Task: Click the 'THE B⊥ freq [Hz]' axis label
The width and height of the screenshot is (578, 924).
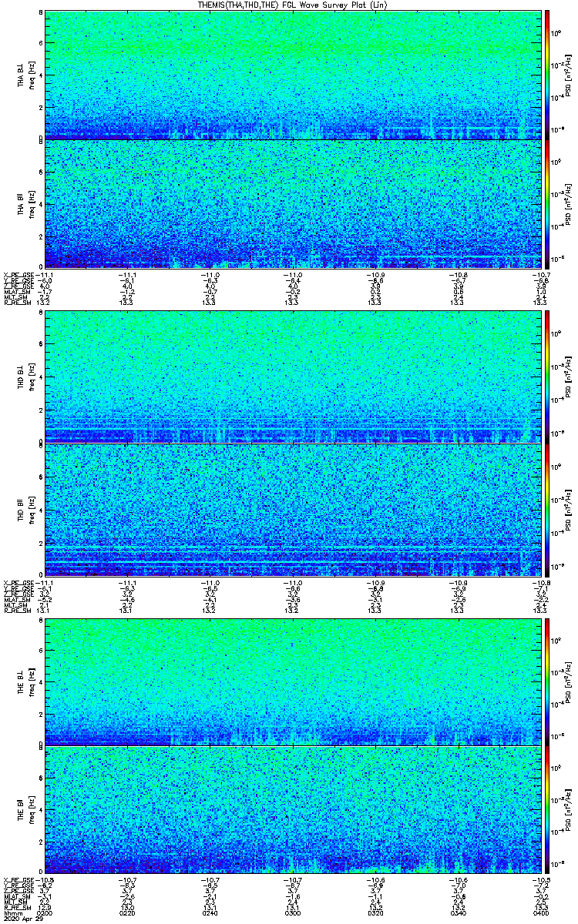Action: pyautogui.click(x=25, y=682)
